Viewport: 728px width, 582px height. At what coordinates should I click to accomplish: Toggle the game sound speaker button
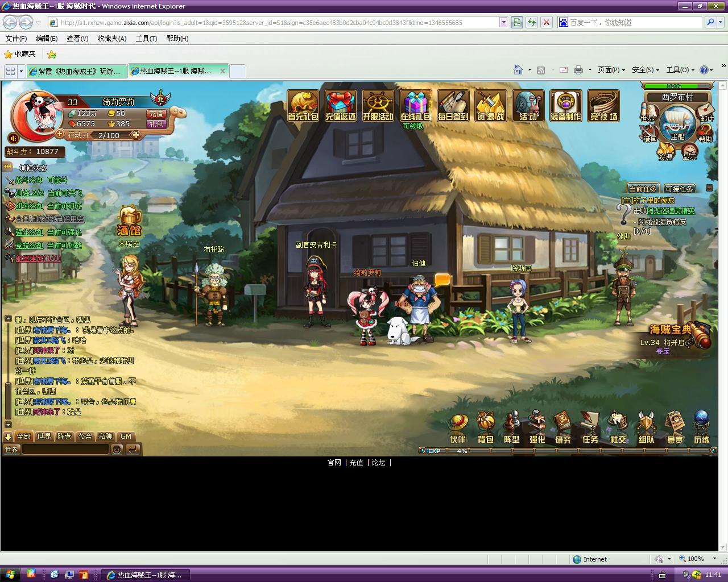tap(14, 138)
